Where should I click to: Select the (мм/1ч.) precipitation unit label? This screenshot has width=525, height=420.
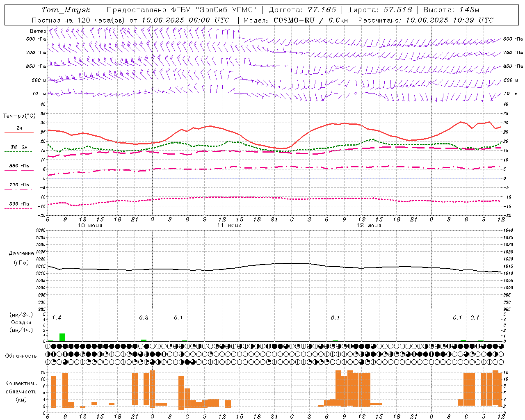[x=21, y=330]
